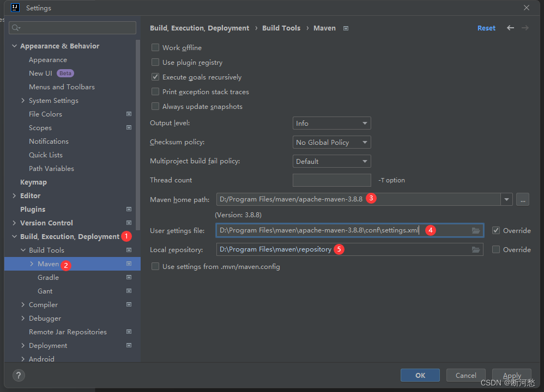Uncheck Execute goals recursively
The width and height of the screenshot is (544, 392).
click(x=155, y=77)
